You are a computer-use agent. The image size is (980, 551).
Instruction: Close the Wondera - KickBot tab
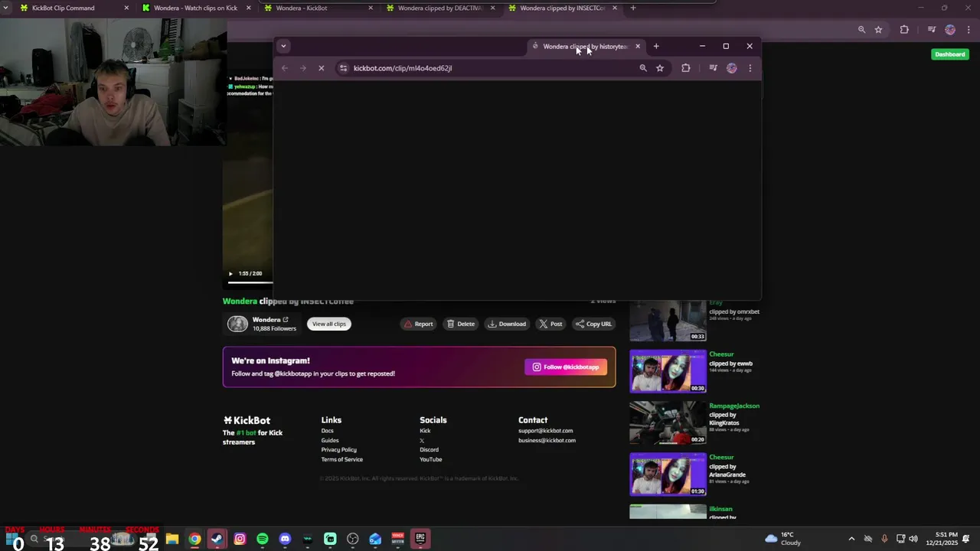[x=371, y=8]
